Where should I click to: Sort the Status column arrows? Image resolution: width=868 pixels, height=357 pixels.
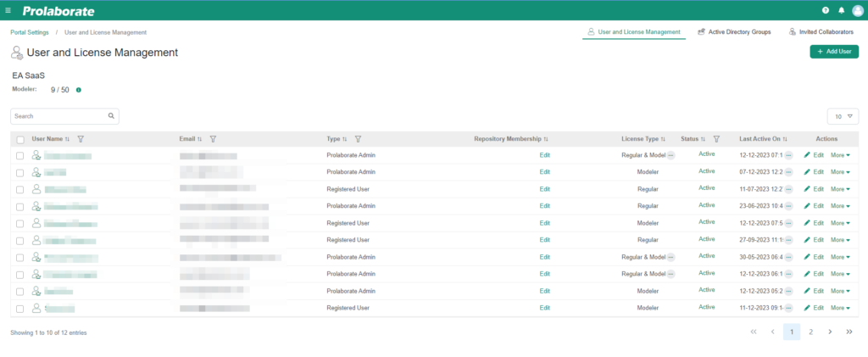click(x=703, y=139)
